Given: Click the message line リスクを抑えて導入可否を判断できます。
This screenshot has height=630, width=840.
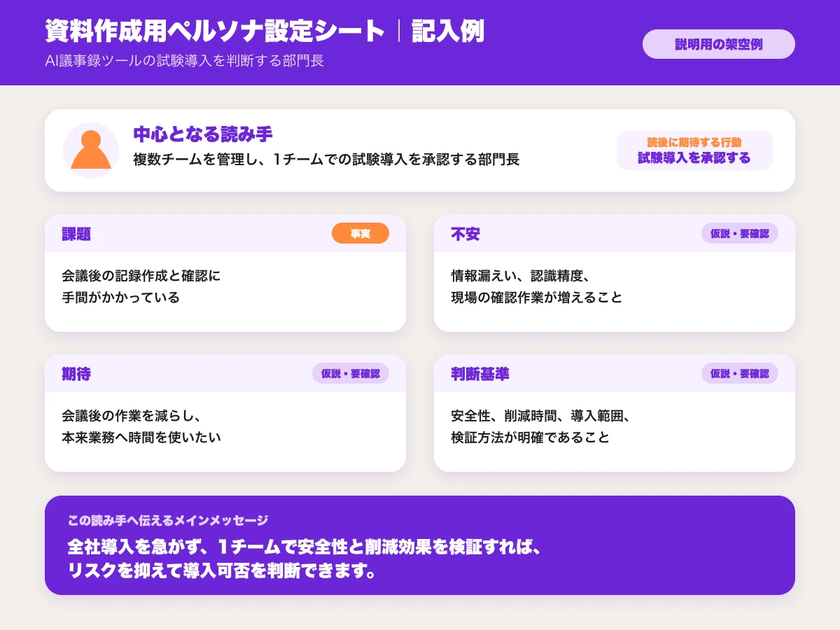Looking at the screenshot, I should pyautogui.click(x=221, y=570).
